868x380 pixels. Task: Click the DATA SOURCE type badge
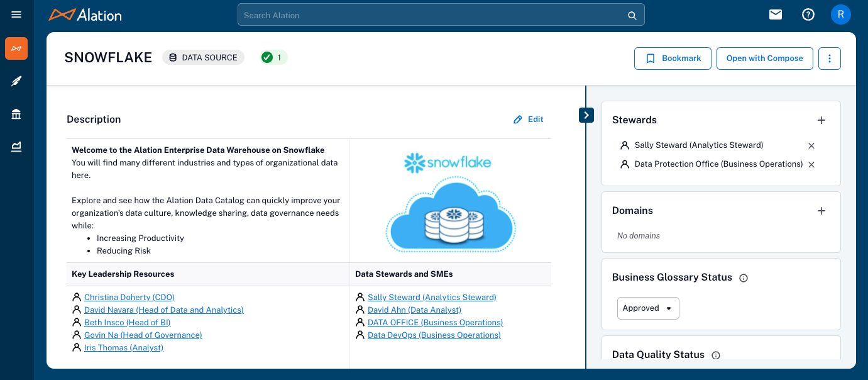click(x=203, y=57)
